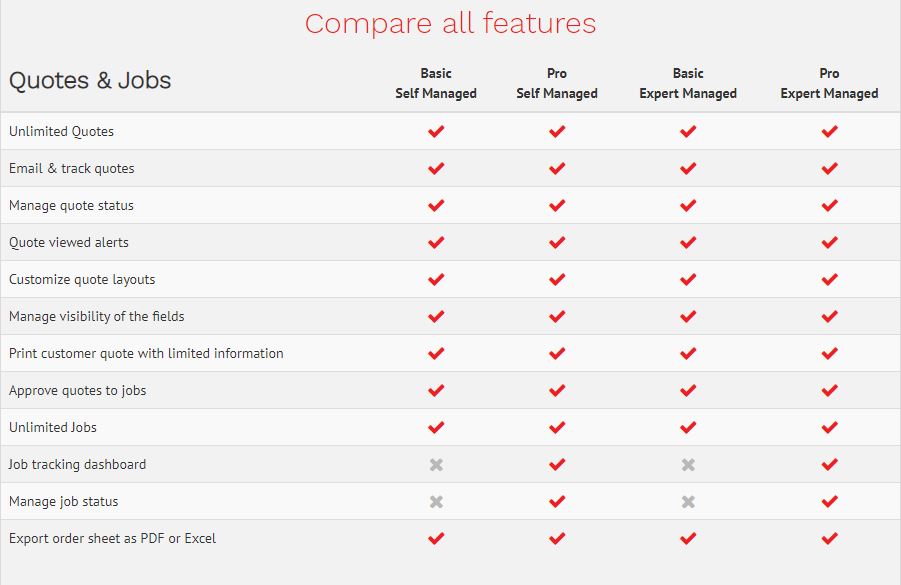
Task: Click the Compare all features title
Action: coord(450,23)
